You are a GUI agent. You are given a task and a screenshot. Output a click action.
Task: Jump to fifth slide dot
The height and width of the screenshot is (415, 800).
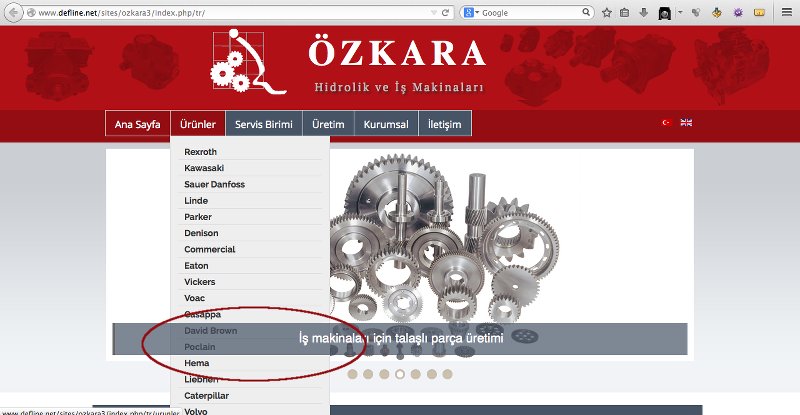(416, 374)
